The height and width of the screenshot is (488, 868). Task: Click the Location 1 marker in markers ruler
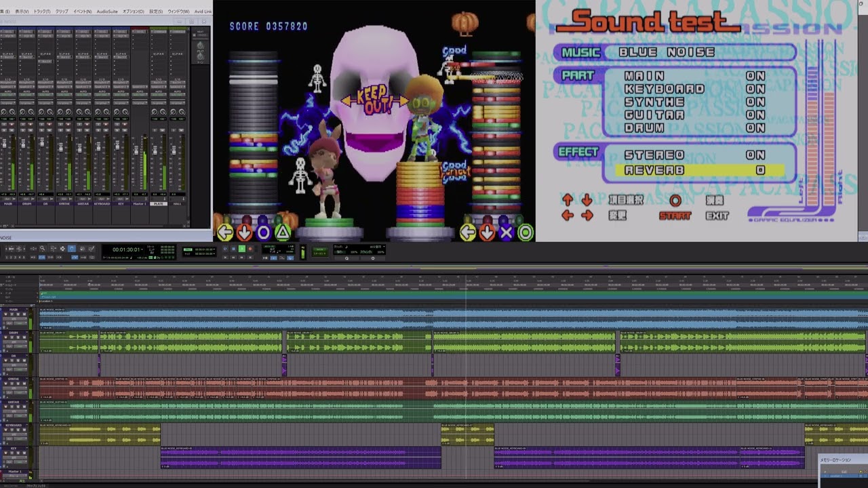pyautogui.click(x=47, y=300)
